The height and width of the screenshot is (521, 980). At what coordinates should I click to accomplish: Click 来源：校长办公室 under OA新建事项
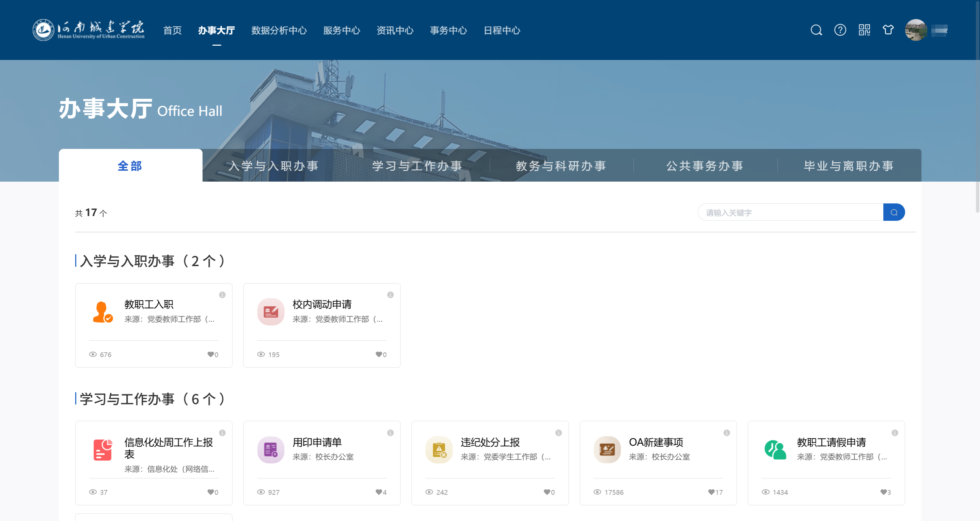tap(659, 457)
